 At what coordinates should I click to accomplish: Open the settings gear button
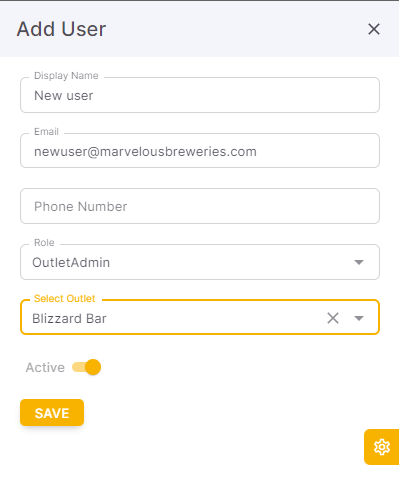pos(382,447)
